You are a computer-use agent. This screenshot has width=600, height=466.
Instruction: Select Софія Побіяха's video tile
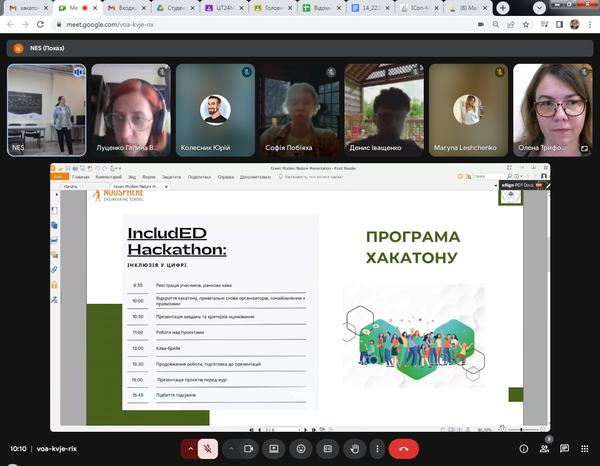pyautogui.click(x=297, y=110)
